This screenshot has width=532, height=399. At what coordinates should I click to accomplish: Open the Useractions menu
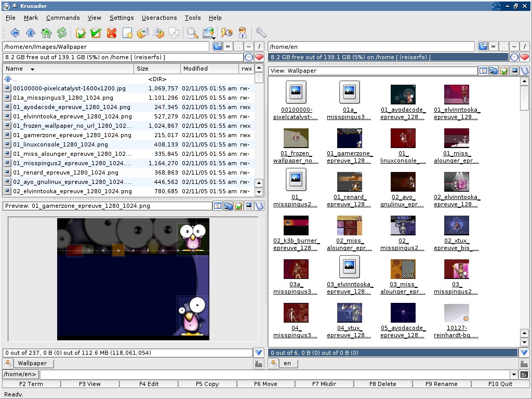click(159, 18)
